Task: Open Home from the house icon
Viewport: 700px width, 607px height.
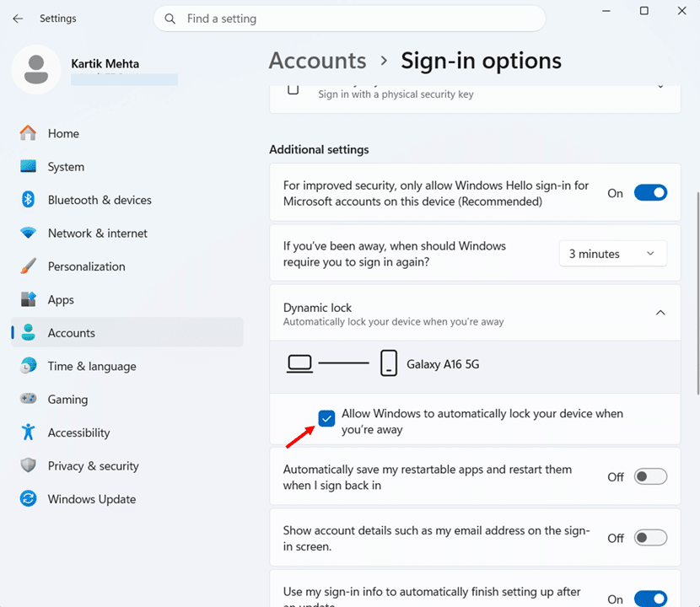Action: [28, 133]
